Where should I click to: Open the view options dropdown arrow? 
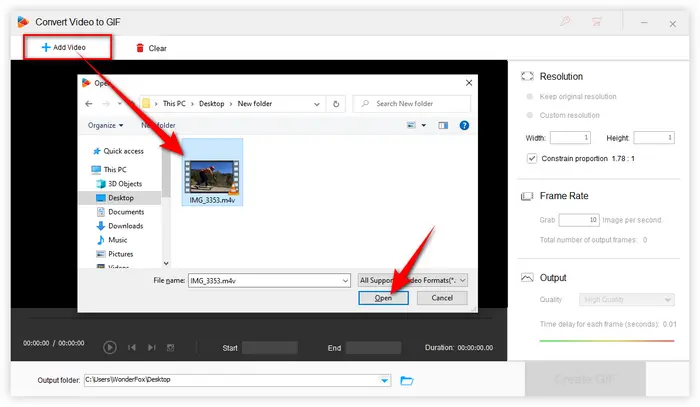pos(424,125)
